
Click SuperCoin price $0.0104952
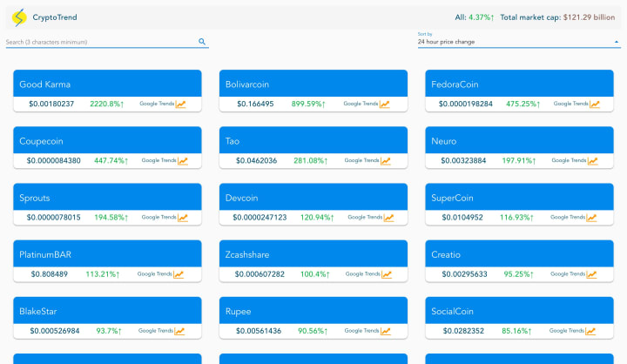(462, 218)
